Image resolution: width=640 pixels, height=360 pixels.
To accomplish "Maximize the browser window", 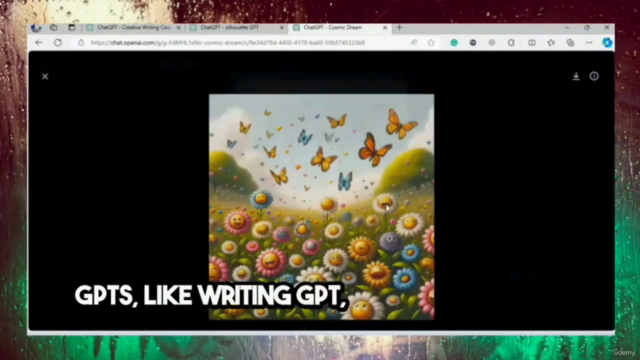I will (587, 27).
